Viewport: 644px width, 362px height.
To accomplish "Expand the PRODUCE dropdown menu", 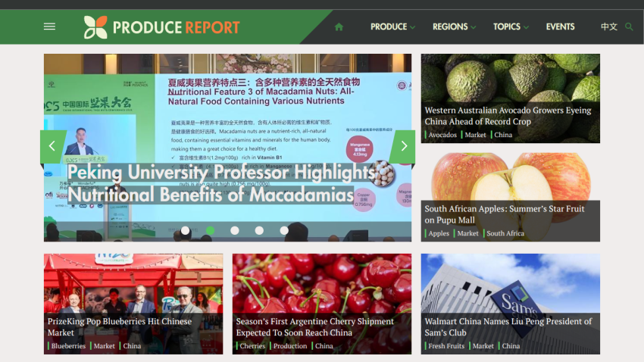I will click(392, 27).
